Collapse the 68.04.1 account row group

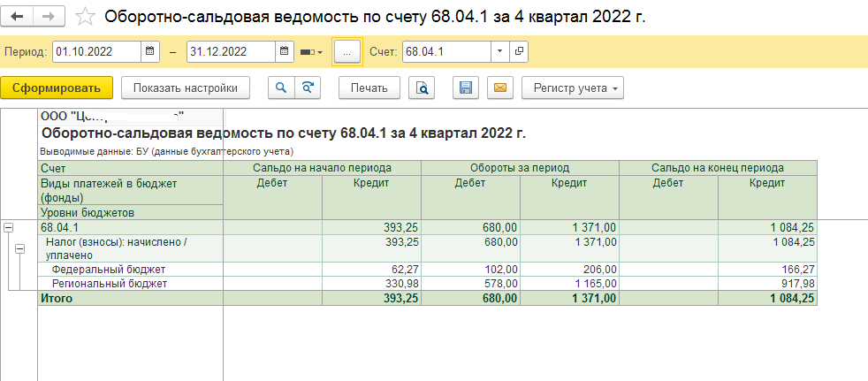8,228
